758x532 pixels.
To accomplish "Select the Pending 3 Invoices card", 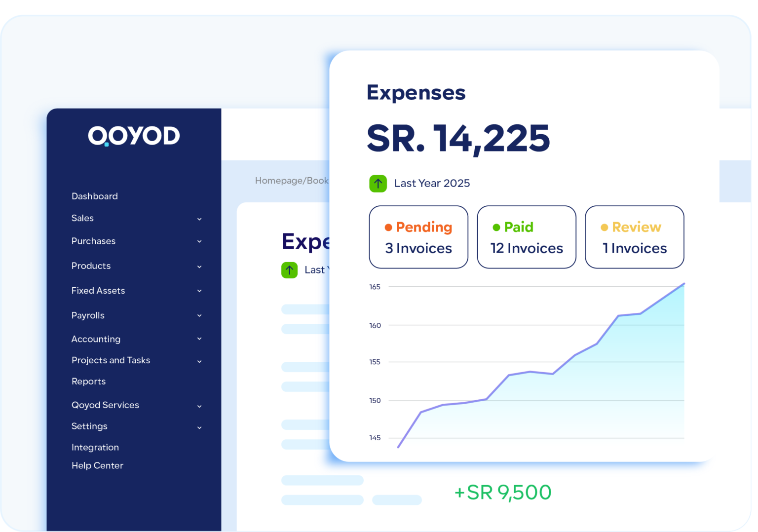I will pos(418,237).
